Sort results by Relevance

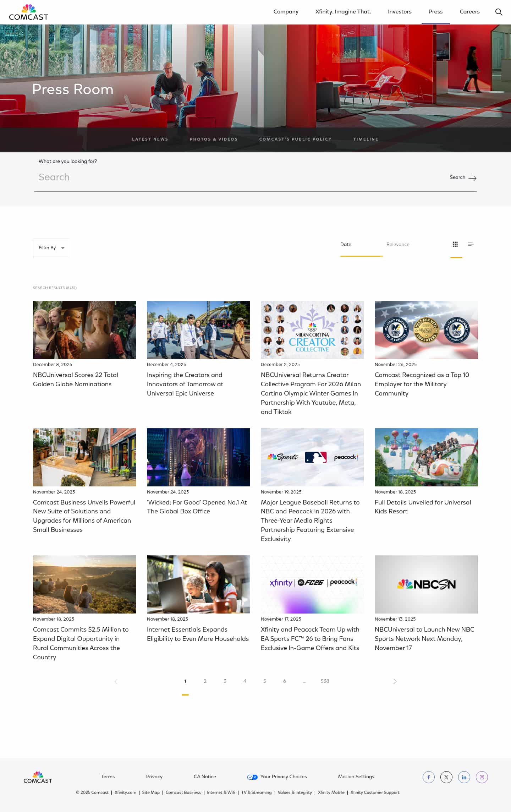tap(398, 244)
